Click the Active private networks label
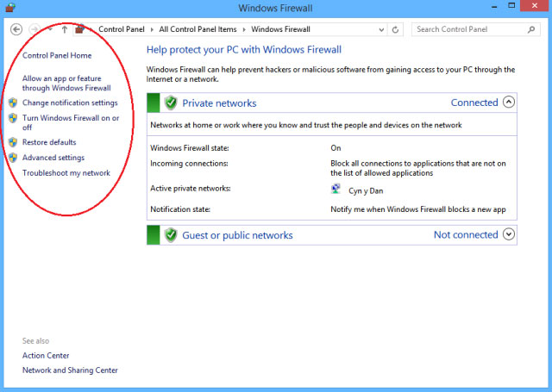The width and height of the screenshot is (552, 392). pyautogui.click(x=191, y=189)
